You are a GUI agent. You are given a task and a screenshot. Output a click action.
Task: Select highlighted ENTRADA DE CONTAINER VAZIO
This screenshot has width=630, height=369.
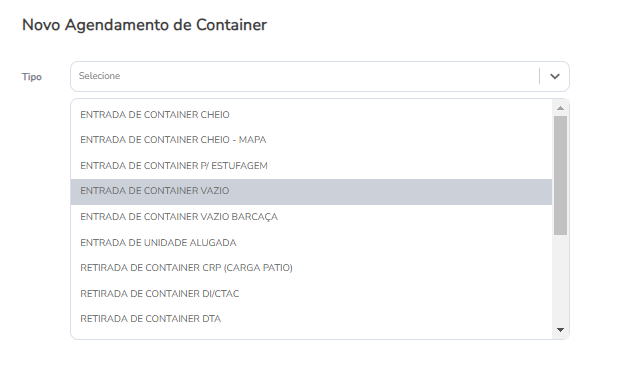tap(311, 191)
